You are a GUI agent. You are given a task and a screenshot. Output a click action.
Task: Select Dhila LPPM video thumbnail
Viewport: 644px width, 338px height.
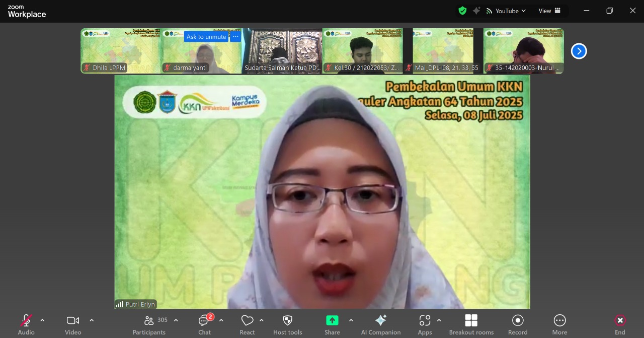121,51
